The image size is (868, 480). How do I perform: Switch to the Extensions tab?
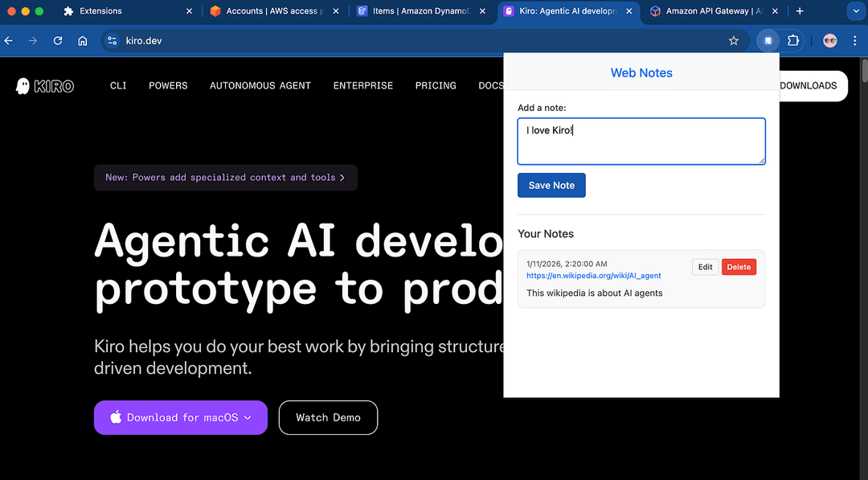[x=127, y=11]
